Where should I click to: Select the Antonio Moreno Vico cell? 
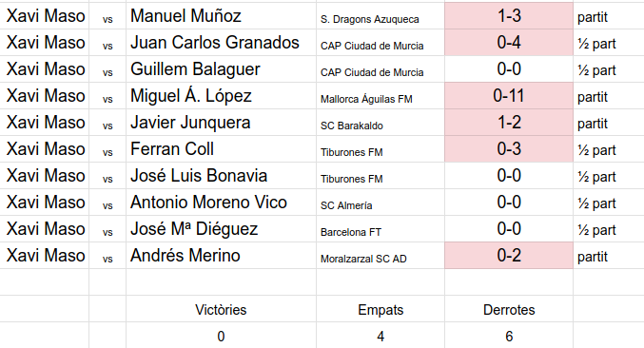[x=221, y=203]
